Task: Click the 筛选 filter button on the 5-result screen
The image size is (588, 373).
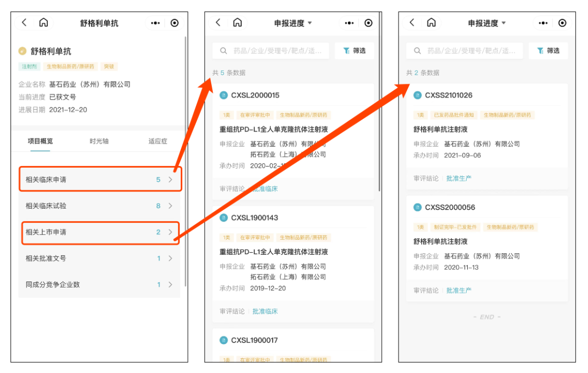Action: point(354,51)
